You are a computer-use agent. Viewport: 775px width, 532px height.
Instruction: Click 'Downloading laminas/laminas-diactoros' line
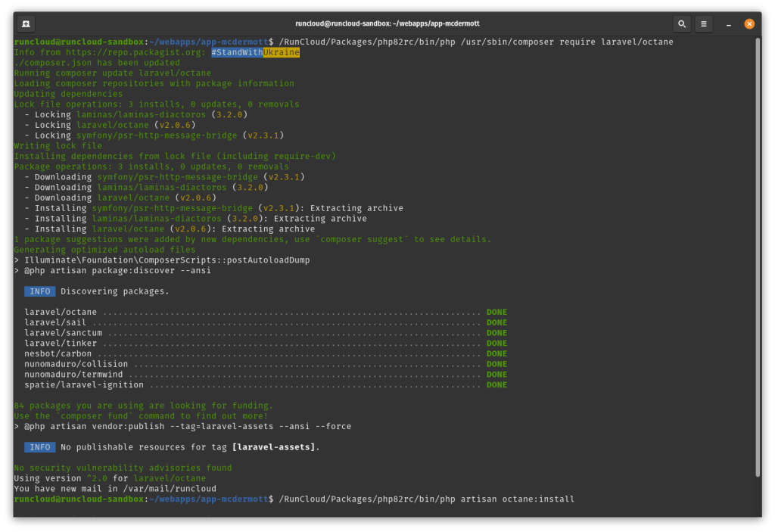(146, 187)
